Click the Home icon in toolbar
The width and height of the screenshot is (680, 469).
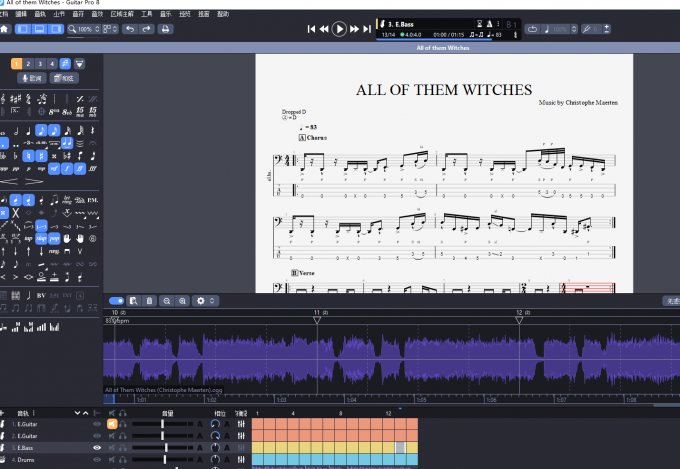pyautogui.click(x=4, y=29)
